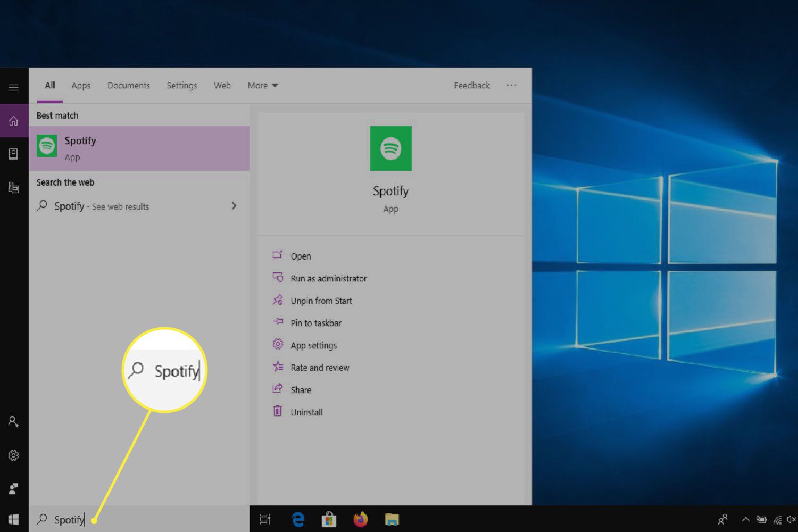Click the add account icon in the sidebar
Viewport: 798px width, 532px height.
tap(14, 421)
